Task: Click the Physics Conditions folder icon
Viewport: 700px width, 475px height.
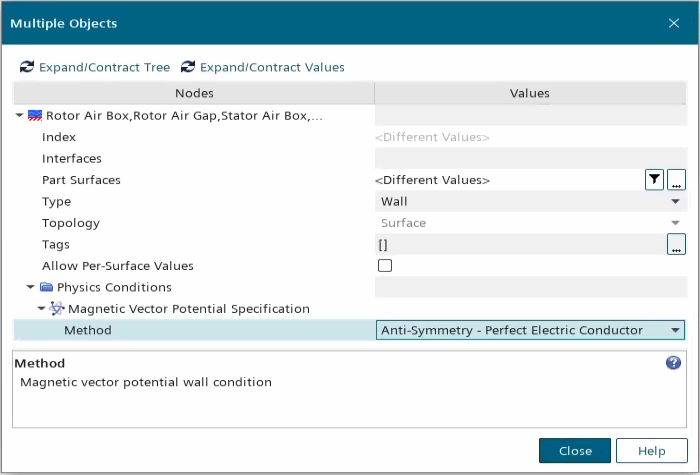Action: coord(46,288)
